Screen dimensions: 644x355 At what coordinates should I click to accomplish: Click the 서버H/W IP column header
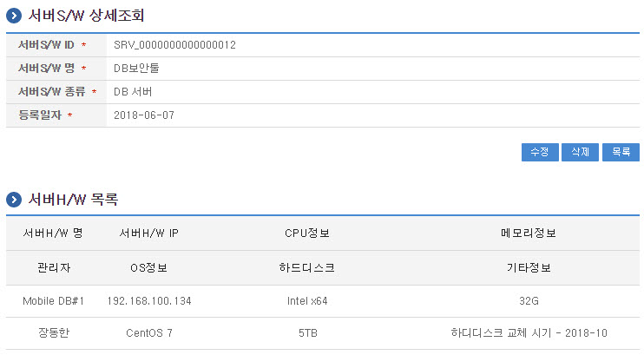click(148, 233)
